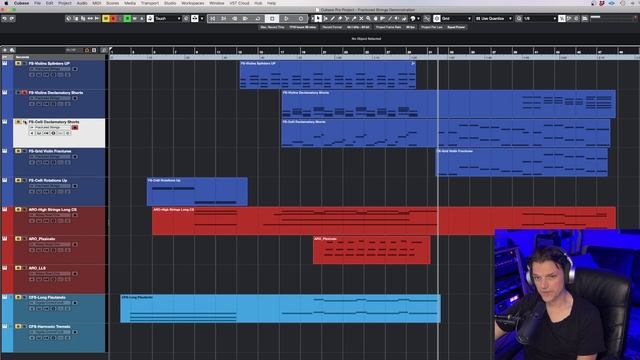Toggle Auto-Scroll icon in toolbar
The image size is (640, 360).
[195, 18]
